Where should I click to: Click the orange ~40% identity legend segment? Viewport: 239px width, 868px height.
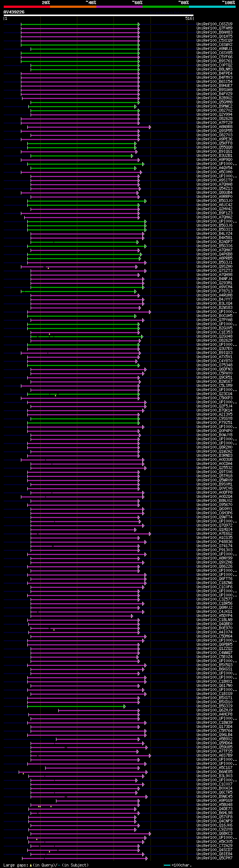73,7
